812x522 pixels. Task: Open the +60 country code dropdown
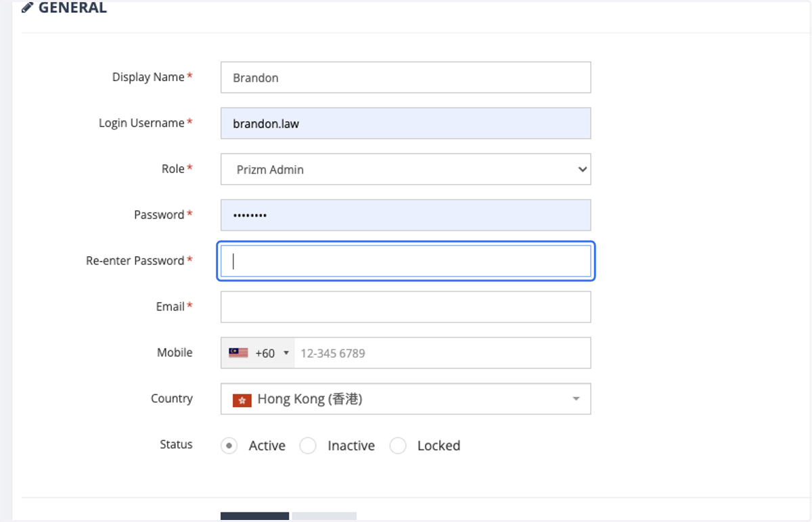click(258, 353)
